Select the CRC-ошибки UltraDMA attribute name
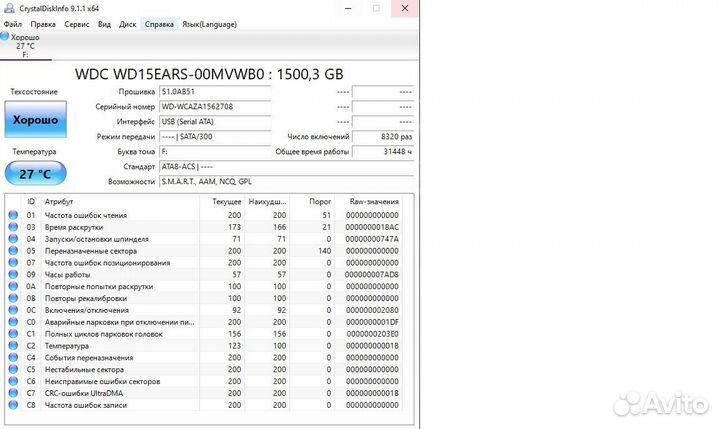Viewport: 720px width, 429px height. coord(84,393)
